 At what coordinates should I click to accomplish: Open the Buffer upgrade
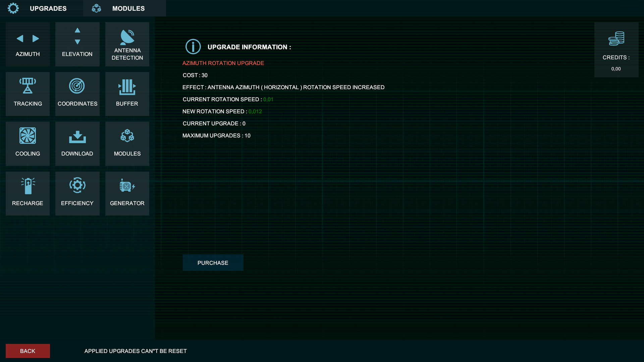pyautogui.click(x=127, y=94)
